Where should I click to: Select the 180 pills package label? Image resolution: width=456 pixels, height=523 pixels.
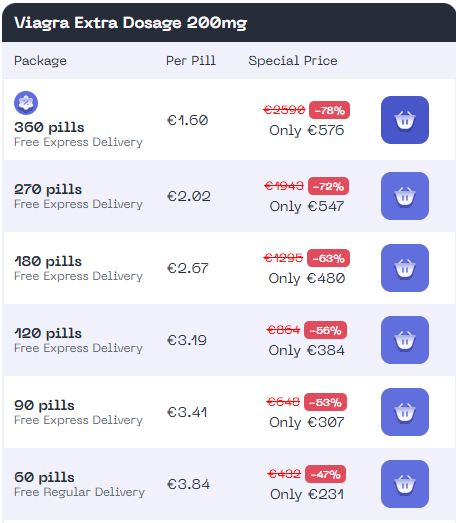pos(48,262)
